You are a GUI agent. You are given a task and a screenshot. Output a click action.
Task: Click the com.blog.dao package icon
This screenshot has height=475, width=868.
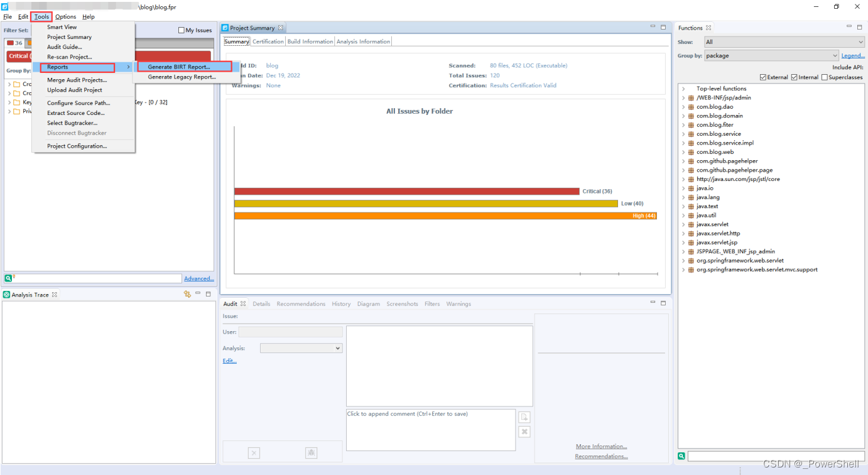691,107
